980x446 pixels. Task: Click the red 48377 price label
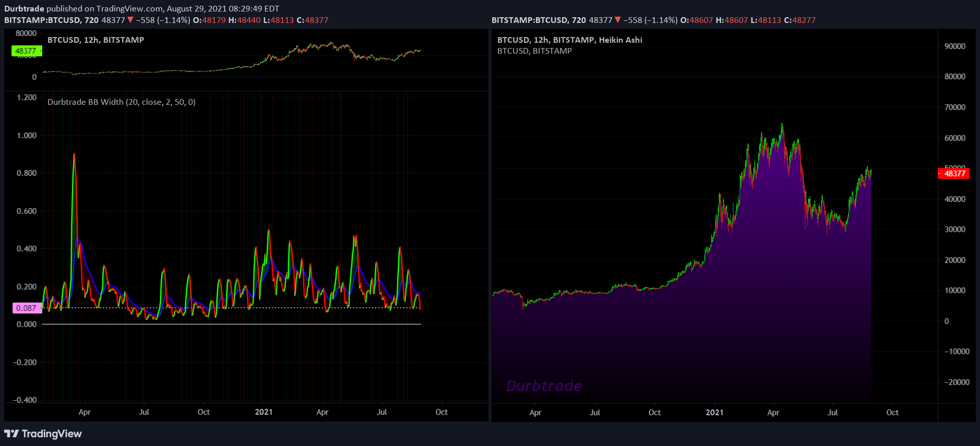(x=954, y=174)
